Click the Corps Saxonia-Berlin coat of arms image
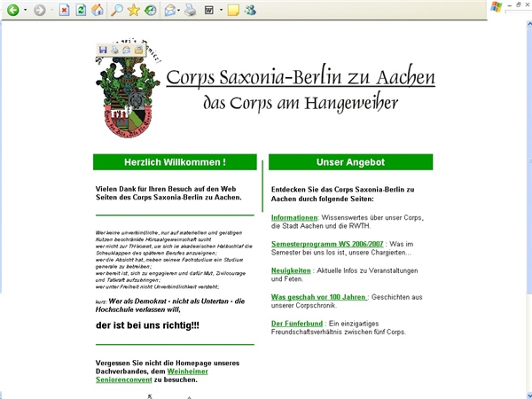This screenshot has height=399, width=532. [128, 90]
